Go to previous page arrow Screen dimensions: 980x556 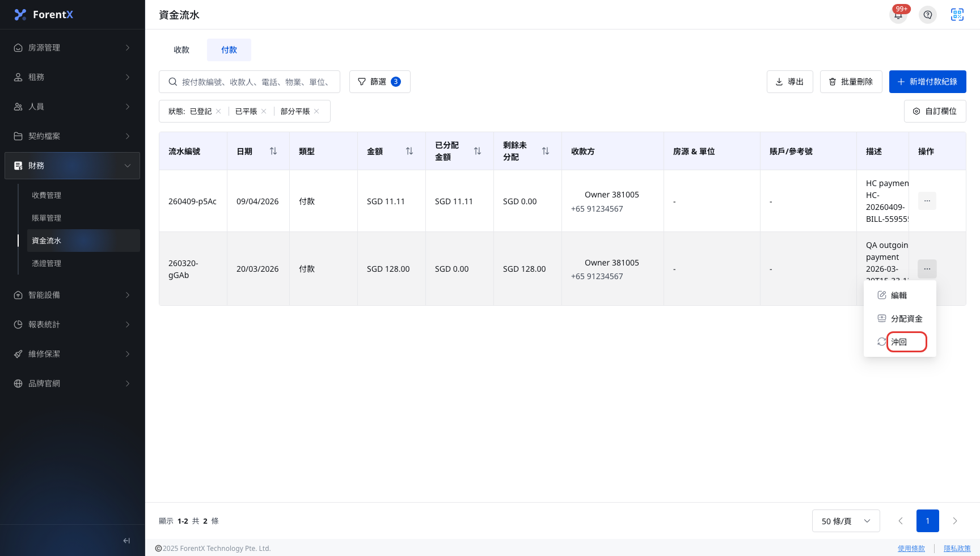click(901, 521)
